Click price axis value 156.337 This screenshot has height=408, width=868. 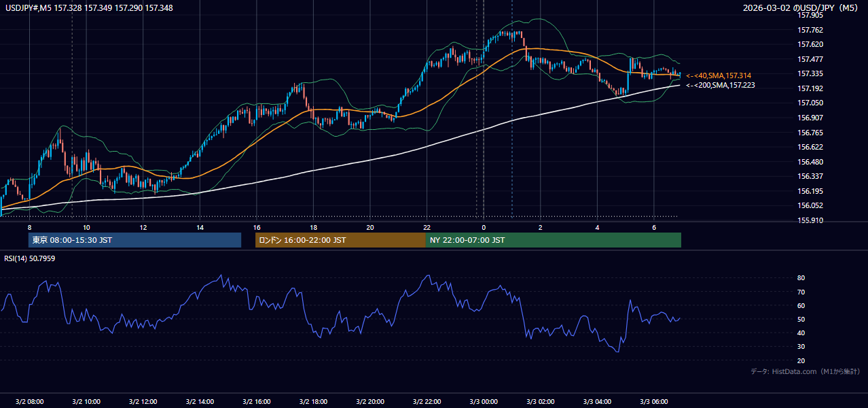pyautogui.click(x=810, y=176)
